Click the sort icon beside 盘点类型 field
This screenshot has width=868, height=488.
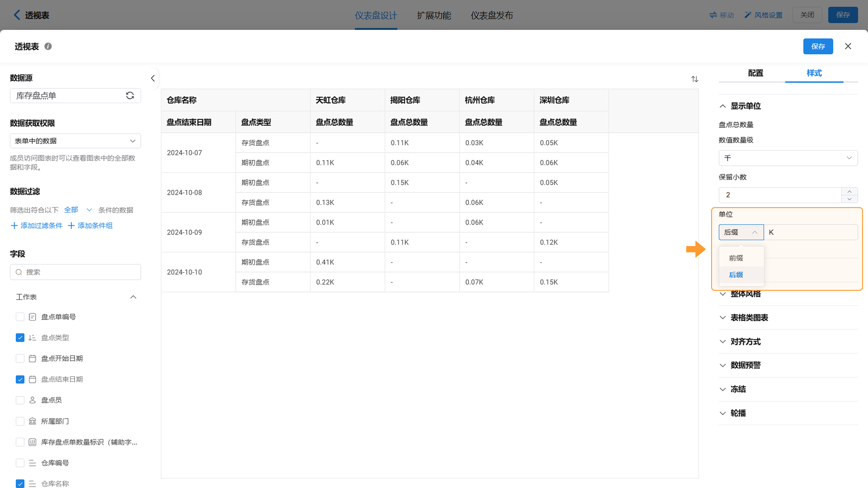tap(32, 338)
